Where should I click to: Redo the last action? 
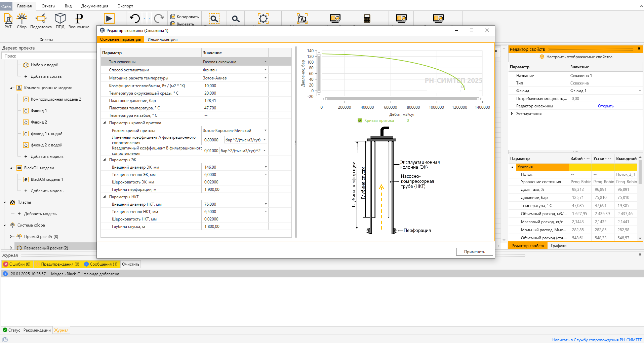click(x=159, y=18)
